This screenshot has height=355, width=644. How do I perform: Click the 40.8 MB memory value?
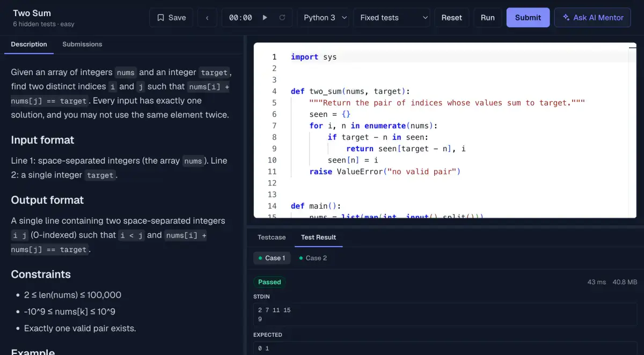coord(625,282)
